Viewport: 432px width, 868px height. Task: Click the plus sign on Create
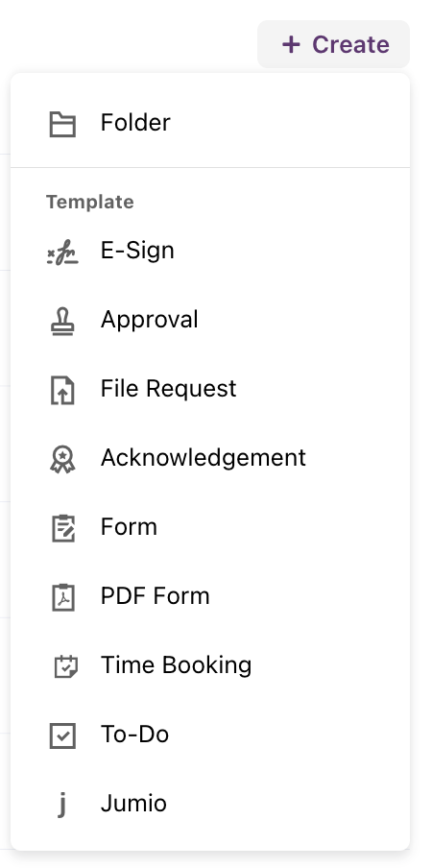tap(291, 45)
